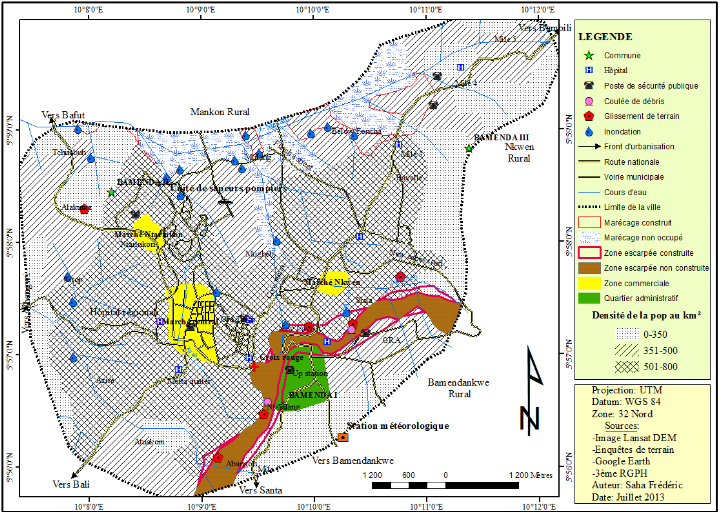Click the 'Auteur: Saha Frédéric' line
The image size is (724, 512).
point(637,485)
